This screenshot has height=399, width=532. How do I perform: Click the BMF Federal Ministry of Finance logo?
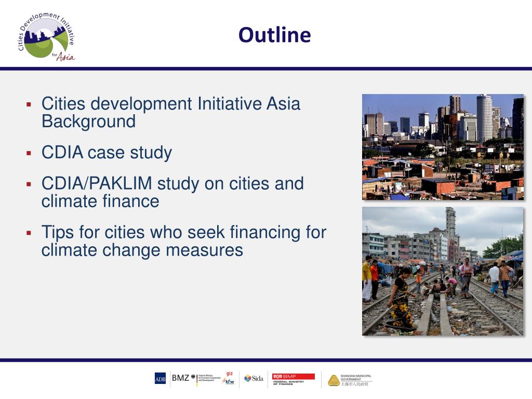(x=293, y=379)
